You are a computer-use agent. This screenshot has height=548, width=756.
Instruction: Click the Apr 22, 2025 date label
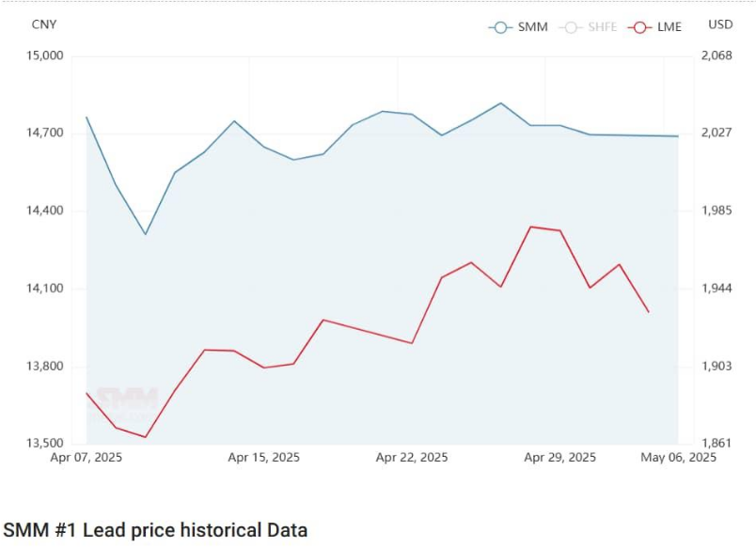(x=412, y=458)
